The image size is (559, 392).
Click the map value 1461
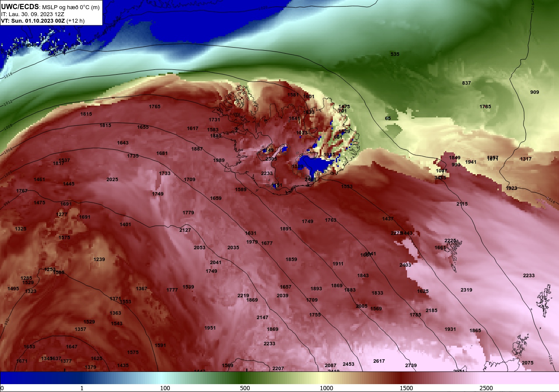pyautogui.click(x=39, y=179)
